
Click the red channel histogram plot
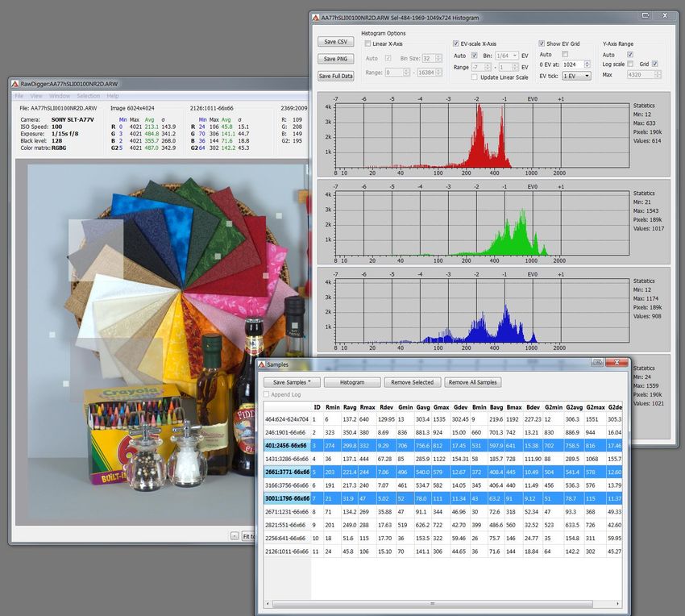point(482,135)
